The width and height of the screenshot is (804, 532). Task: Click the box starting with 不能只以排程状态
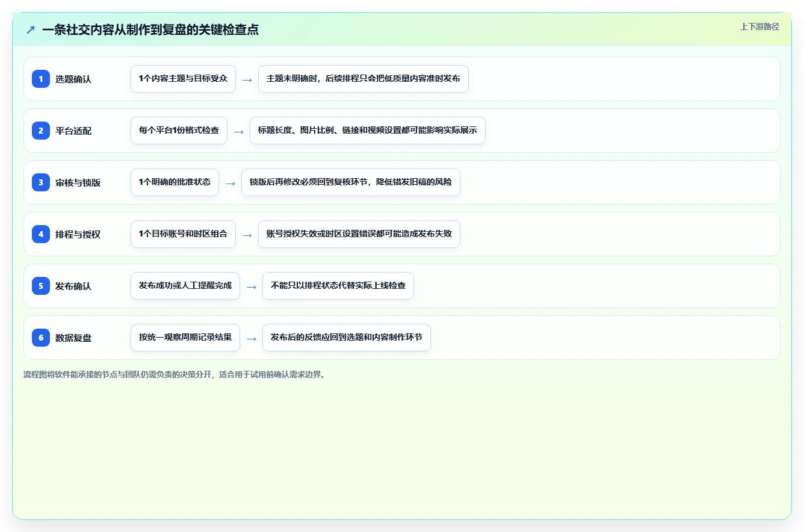(338, 286)
